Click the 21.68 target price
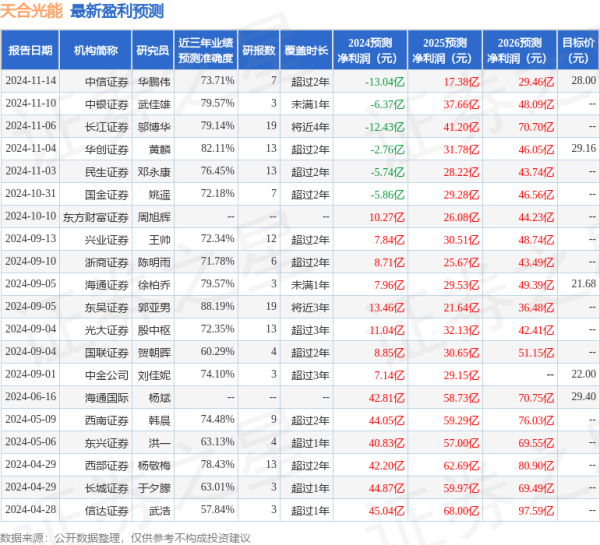Image resolution: width=600 pixels, height=545 pixels. pyautogui.click(x=584, y=284)
